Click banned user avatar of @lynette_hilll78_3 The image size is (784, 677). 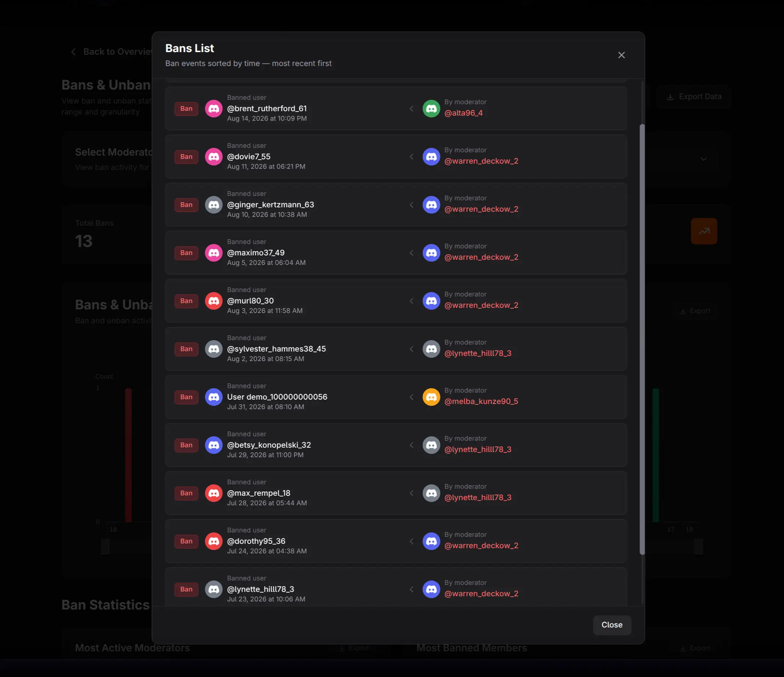214,589
